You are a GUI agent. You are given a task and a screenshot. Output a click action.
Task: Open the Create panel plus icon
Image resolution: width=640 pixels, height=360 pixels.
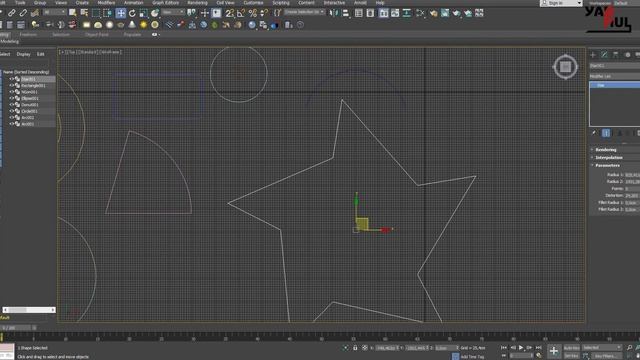tap(593, 54)
